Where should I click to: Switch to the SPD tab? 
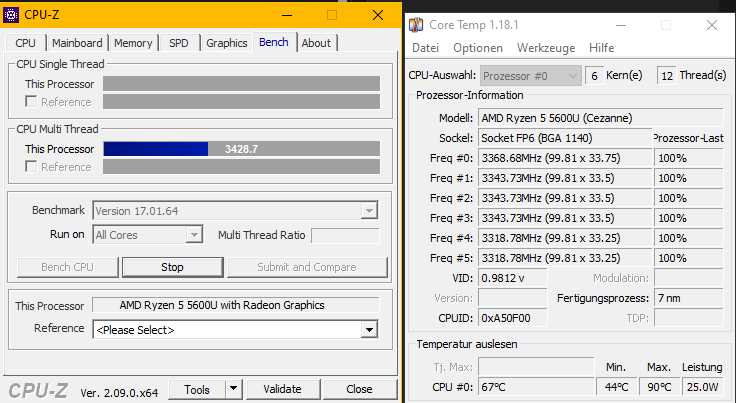(179, 43)
